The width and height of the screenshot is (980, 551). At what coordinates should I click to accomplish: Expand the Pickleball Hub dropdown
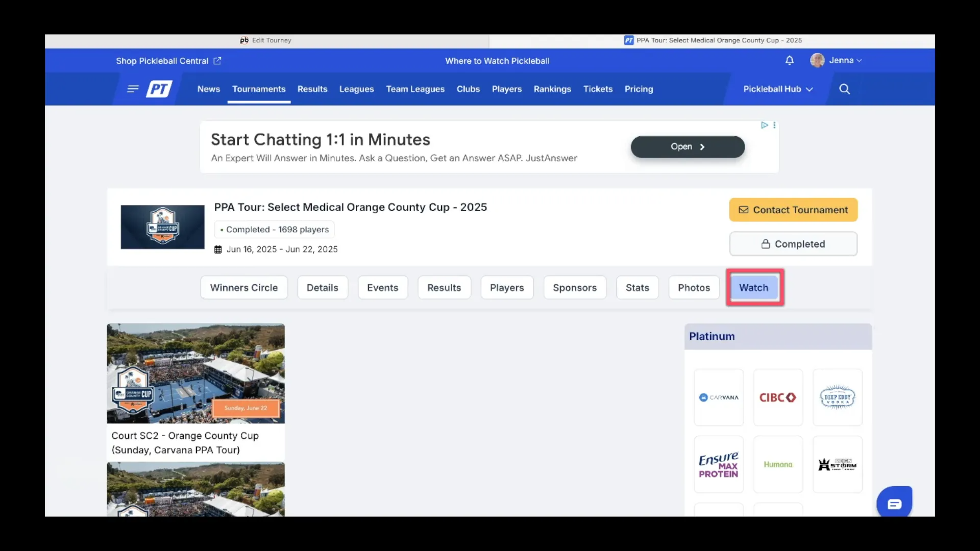pyautogui.click(x=777, y=89)
